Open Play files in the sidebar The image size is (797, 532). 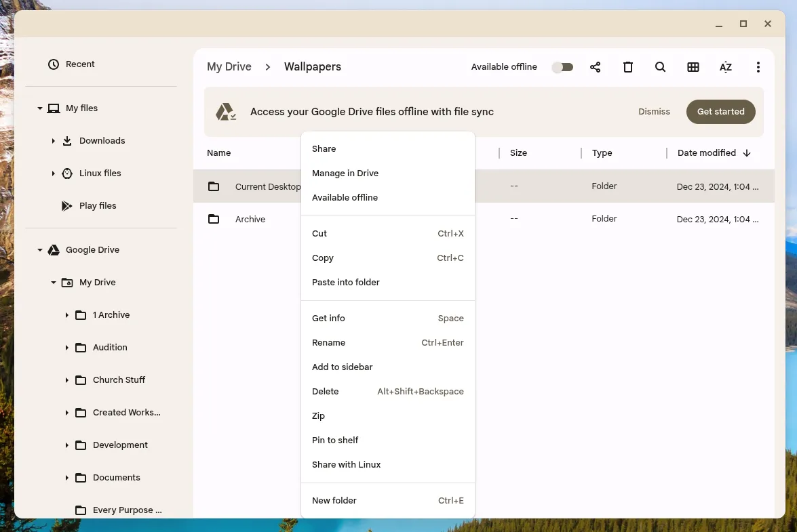coord(98,206)
